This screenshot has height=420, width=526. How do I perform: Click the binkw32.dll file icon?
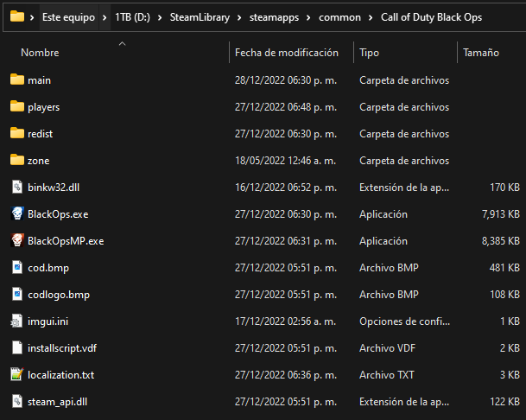point(17,187)
